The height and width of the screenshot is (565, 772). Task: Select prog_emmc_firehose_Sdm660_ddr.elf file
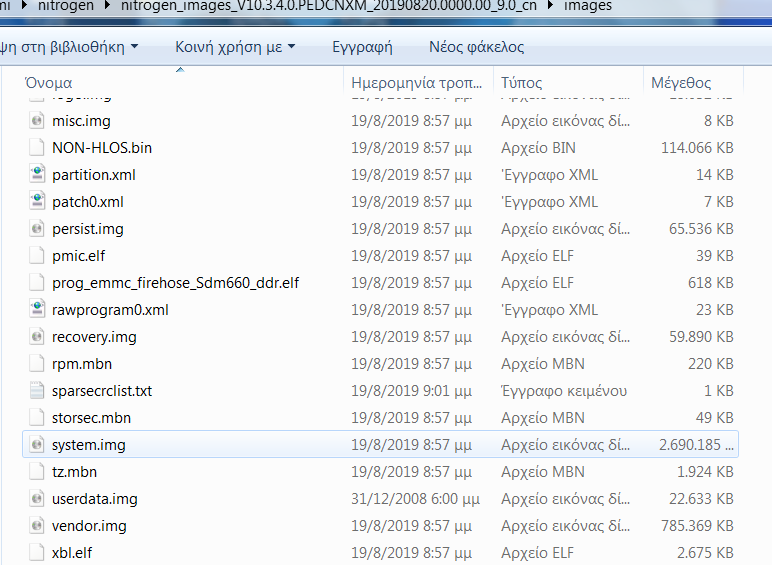175,283
